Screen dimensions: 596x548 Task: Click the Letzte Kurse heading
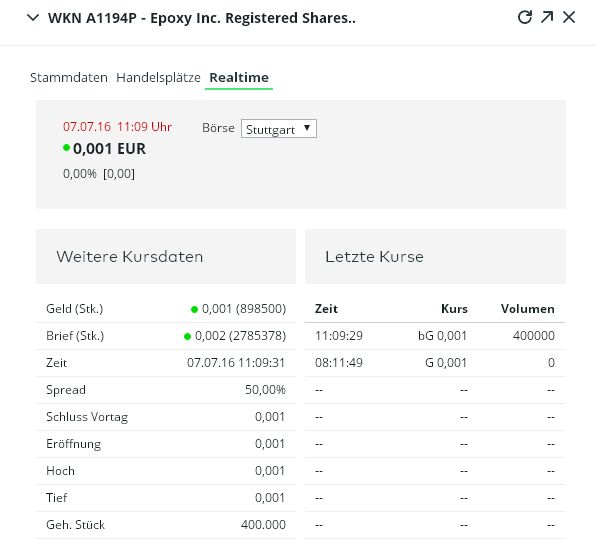click(374, 257)
